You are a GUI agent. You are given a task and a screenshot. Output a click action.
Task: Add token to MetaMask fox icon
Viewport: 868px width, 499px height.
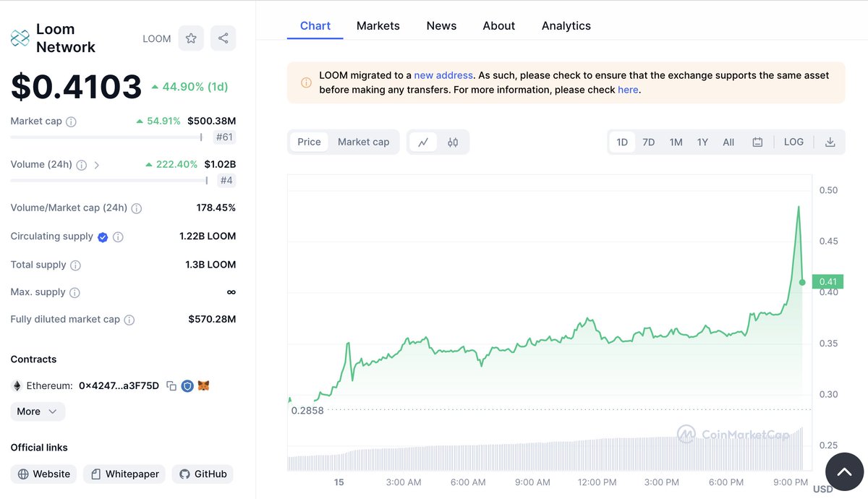point(203,386)
